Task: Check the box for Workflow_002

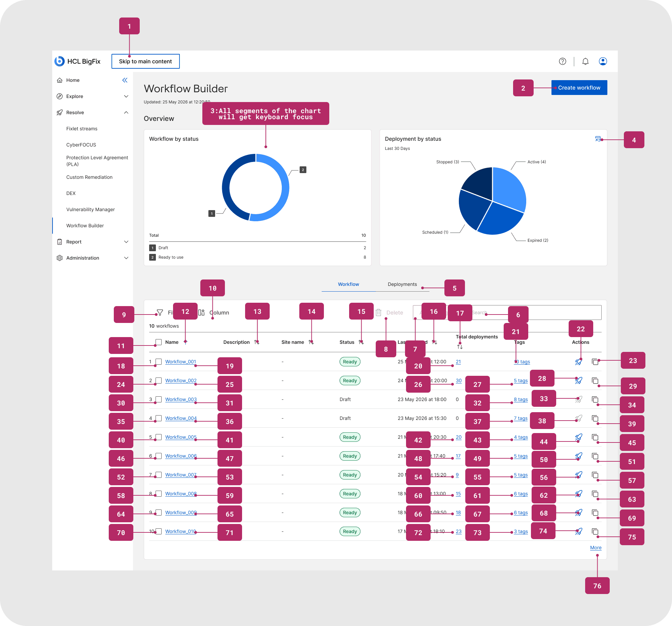Action: coord(159,381)
